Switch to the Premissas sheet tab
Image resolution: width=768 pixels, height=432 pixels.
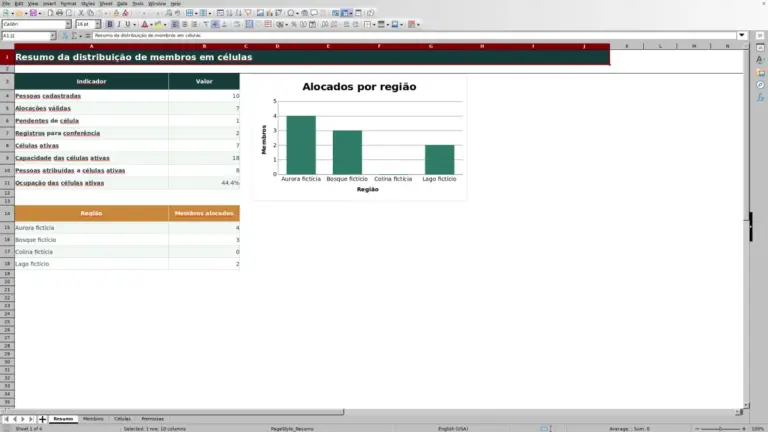click(153, 419)
